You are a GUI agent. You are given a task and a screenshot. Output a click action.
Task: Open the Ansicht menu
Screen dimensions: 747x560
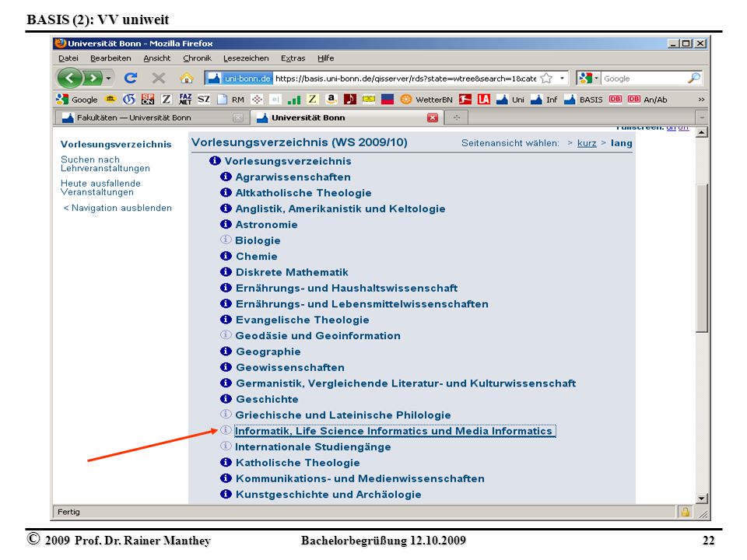pos(156,58)
